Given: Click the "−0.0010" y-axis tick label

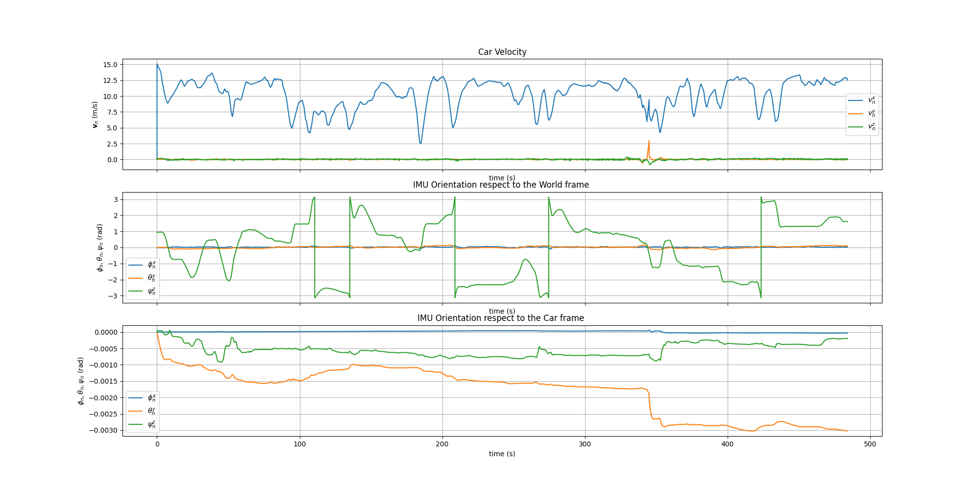Looking at the screenshot, I should [x=103, y=365].
